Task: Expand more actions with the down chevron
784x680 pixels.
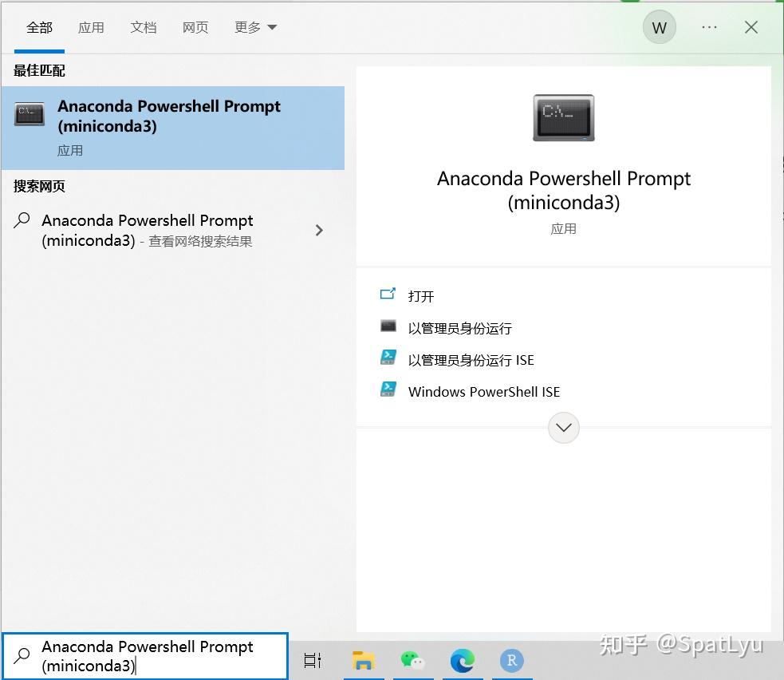Action: coord(564,428)
